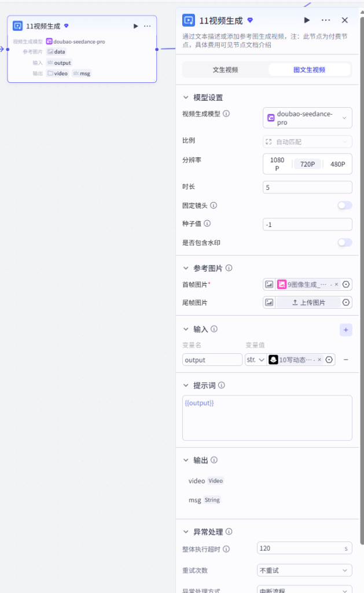
Task: Run the canvas node with its play icon
Action: point(135,26)
